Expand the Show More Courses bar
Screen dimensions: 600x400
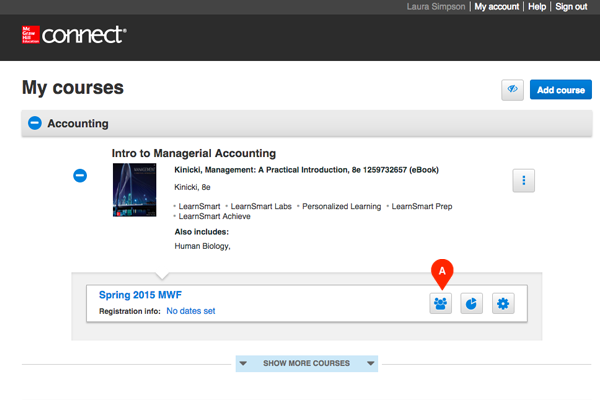pyautogui.click(x=307, y=364)
